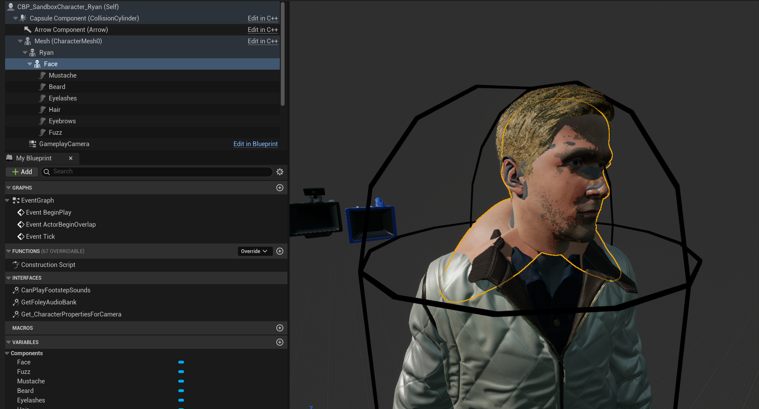Select the Face variable

coord(24,362)
